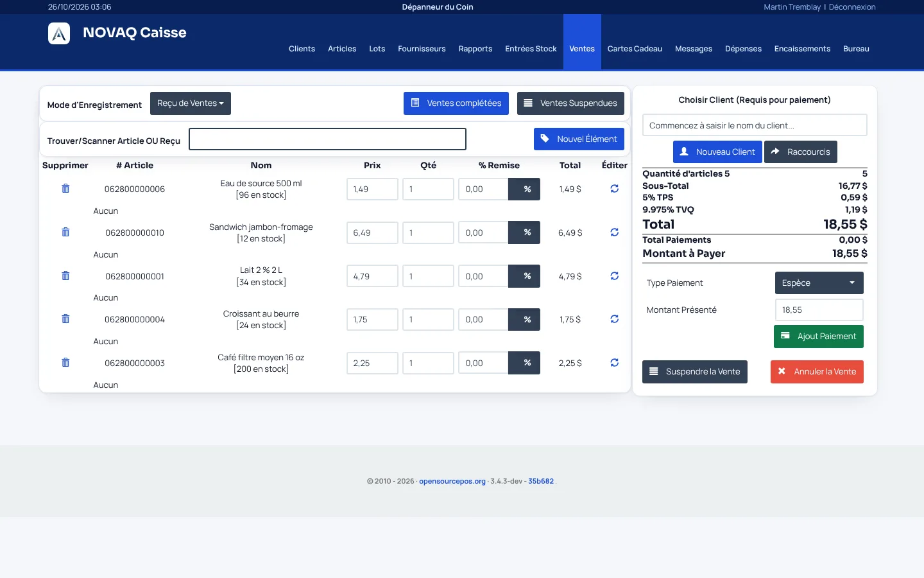
Task: Click the quantity field for Croissant au beurre
Action: 428,319
